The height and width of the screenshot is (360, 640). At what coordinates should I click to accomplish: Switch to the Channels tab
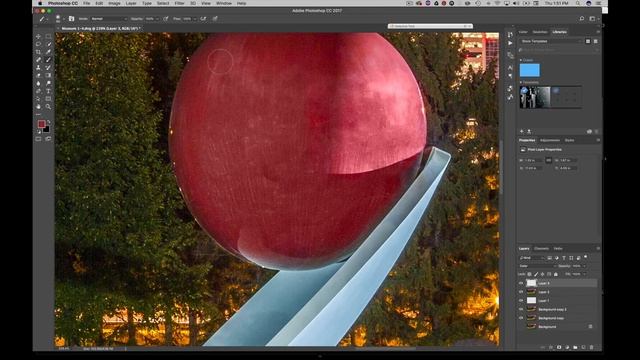tap(542, 249)
